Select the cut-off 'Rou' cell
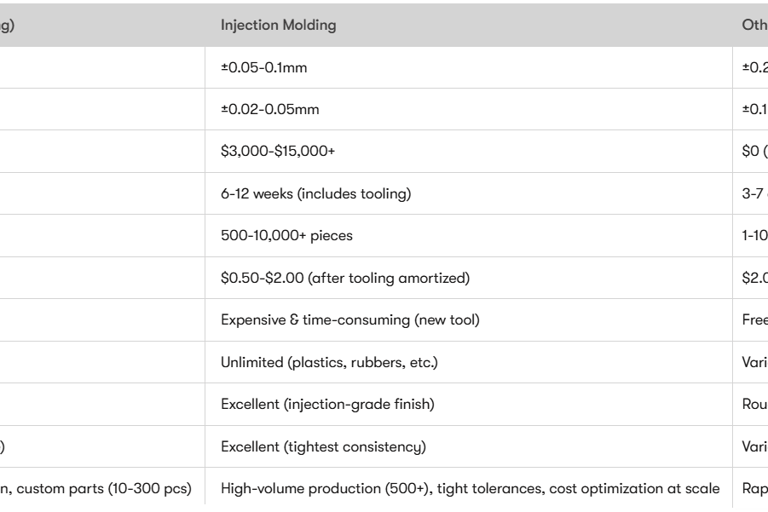This screenshot has height=512, width=768. point(754,404)
